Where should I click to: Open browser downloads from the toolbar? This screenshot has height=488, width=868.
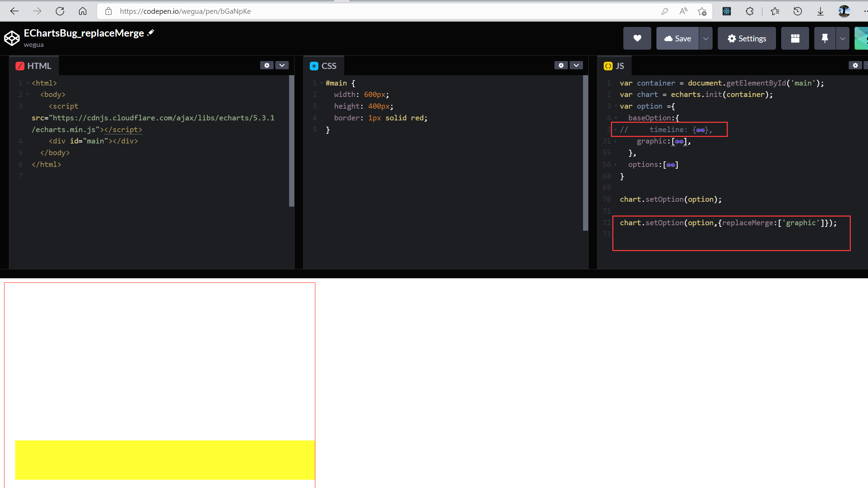820,11
